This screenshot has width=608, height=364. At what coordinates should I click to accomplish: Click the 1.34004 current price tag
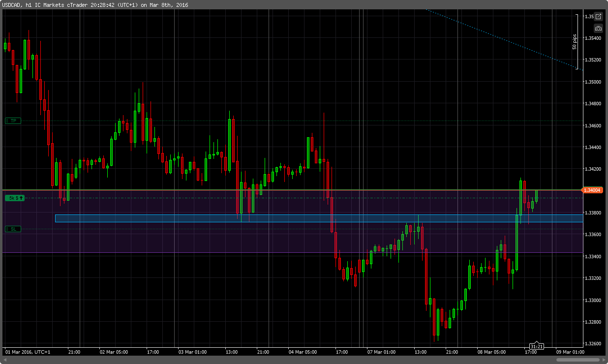[592, 190]
